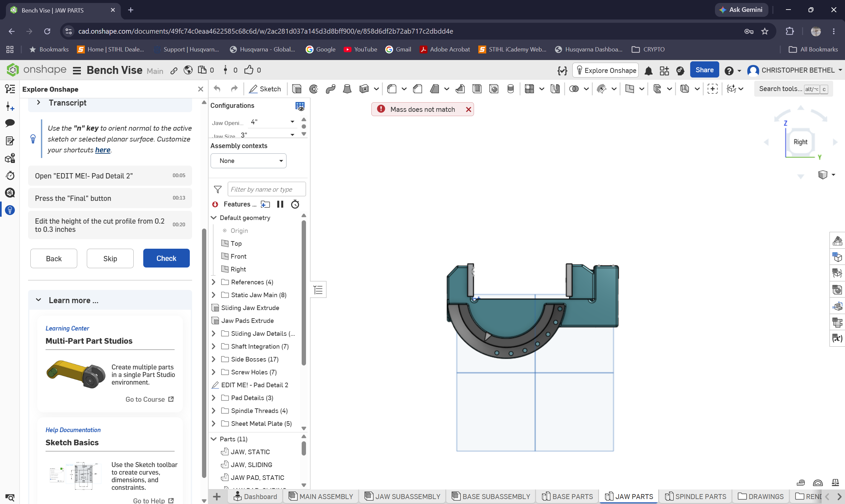The width and height of the screenshot is (845, 504).
Task: Star this page in Chrome bookmarks
Action: pos(764,31)
